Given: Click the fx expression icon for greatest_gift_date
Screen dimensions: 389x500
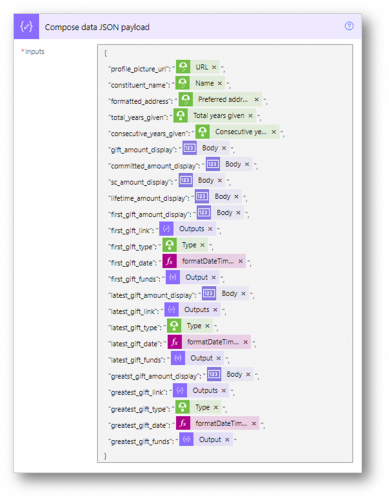Looking at the screenshot, I should [x=183, y=423].
